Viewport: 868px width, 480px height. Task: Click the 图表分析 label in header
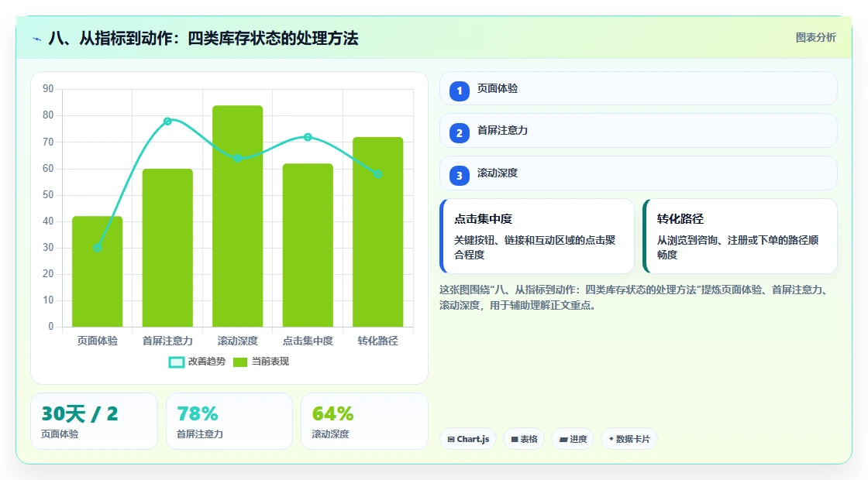(x=815, y=38)
